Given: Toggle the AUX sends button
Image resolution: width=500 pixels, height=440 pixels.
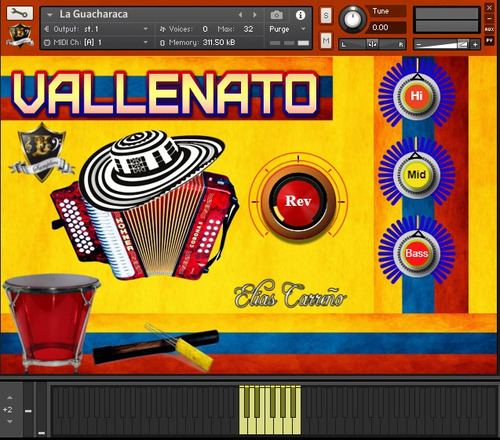Looking at the screenshot, I should point(489,30).
